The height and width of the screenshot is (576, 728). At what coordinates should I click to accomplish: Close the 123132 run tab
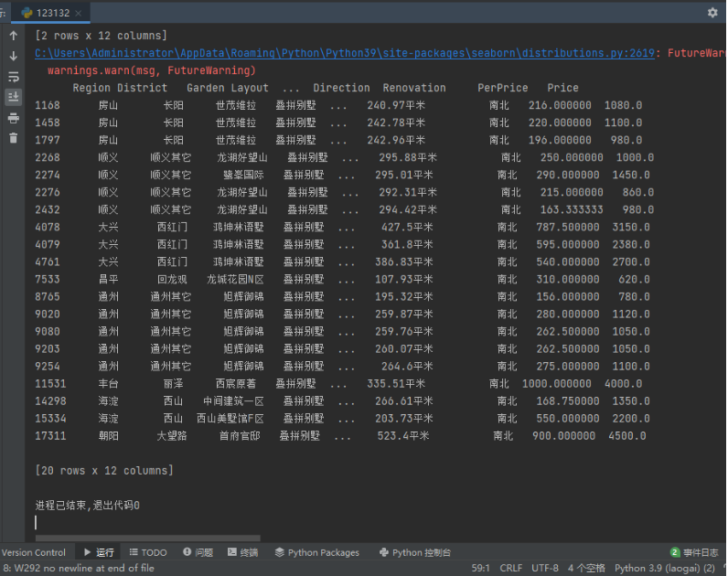click(79, 13)
